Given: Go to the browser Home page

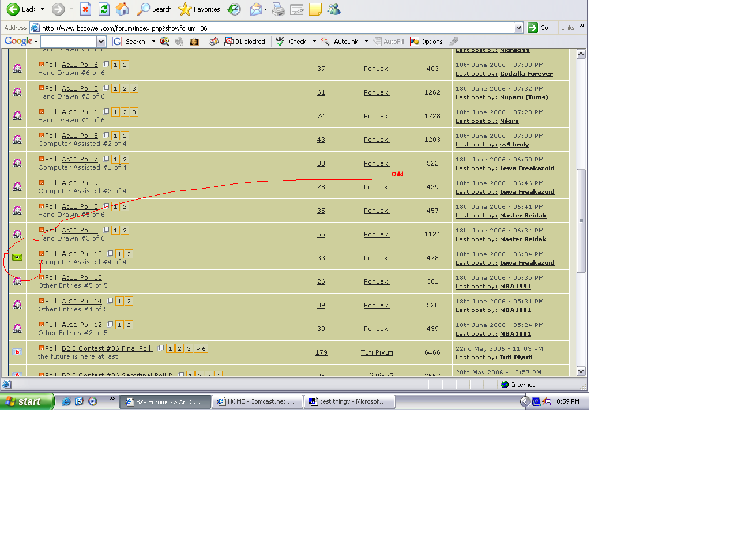Looking at the screenshot, I should [x=122, y=9].
